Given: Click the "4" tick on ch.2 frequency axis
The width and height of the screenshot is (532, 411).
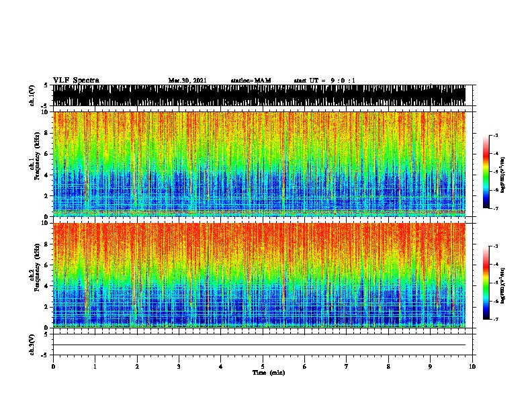Looking at the screenshot, I should (47, 286).
